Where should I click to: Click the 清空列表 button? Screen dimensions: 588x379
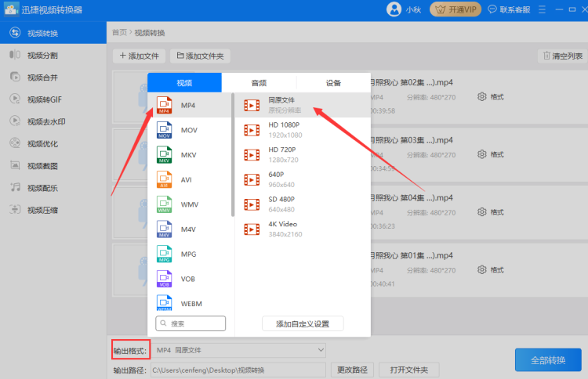pyautogui.click(x=563, y=56)
